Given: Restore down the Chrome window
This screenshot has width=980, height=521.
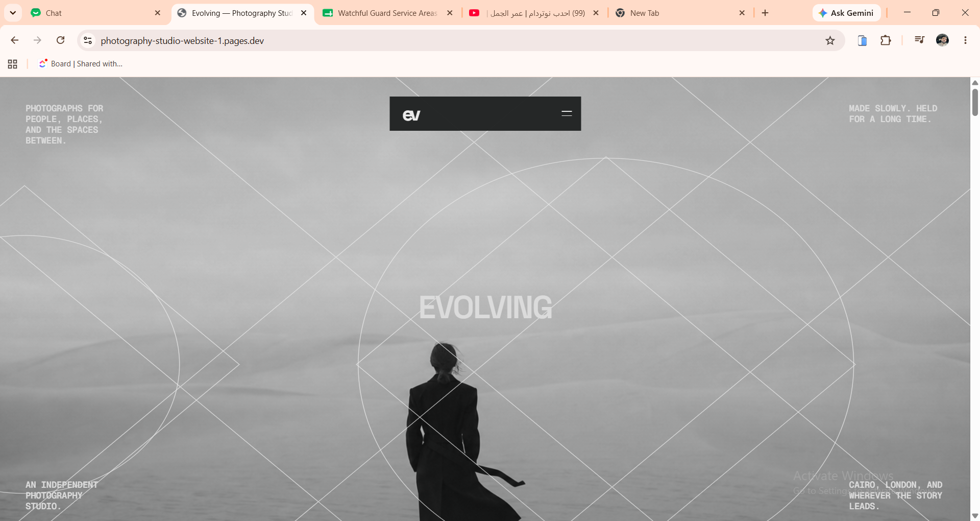Looking at the screenshot, I should point(936,13).
